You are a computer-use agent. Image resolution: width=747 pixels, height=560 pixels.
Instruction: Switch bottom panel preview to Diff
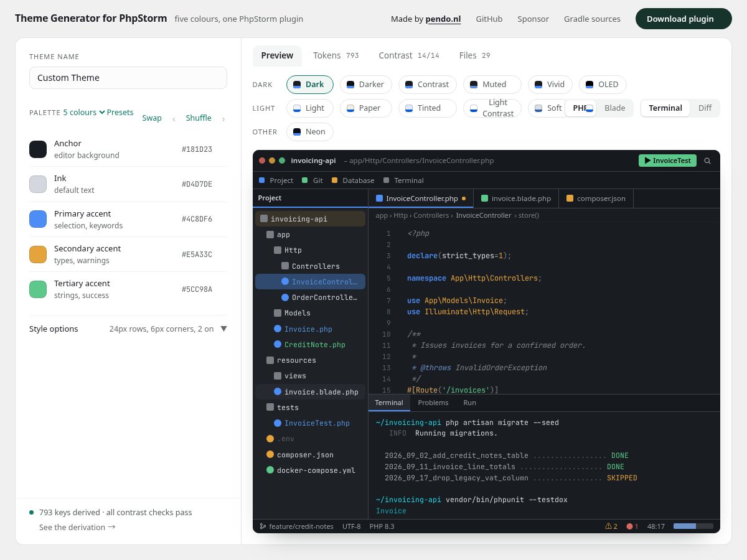(705, 108)
